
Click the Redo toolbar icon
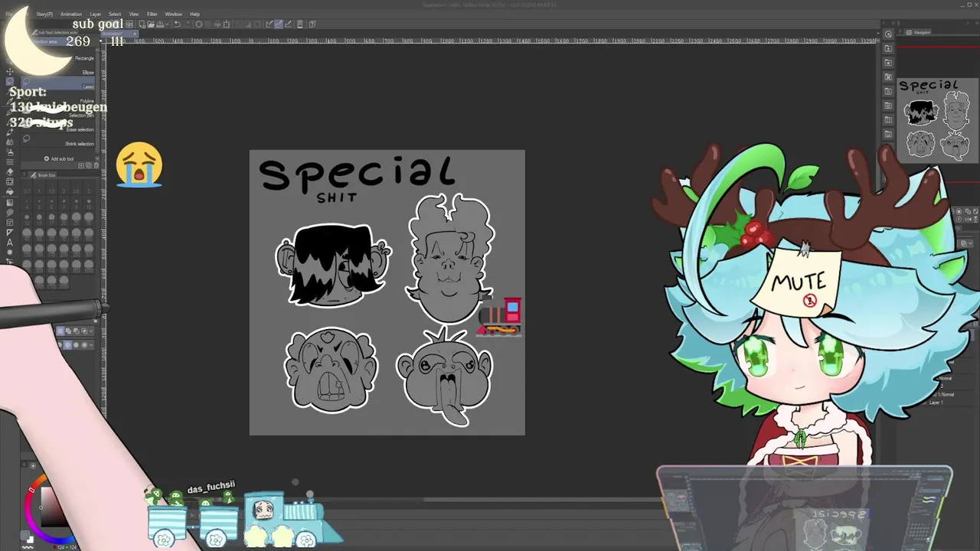(x=188, y=24)
